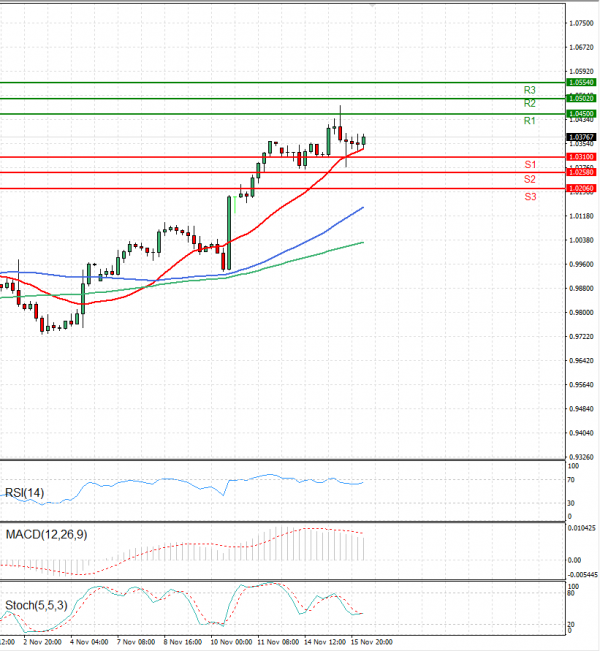Click the MACD scale value 0.00

pos(574,560)
